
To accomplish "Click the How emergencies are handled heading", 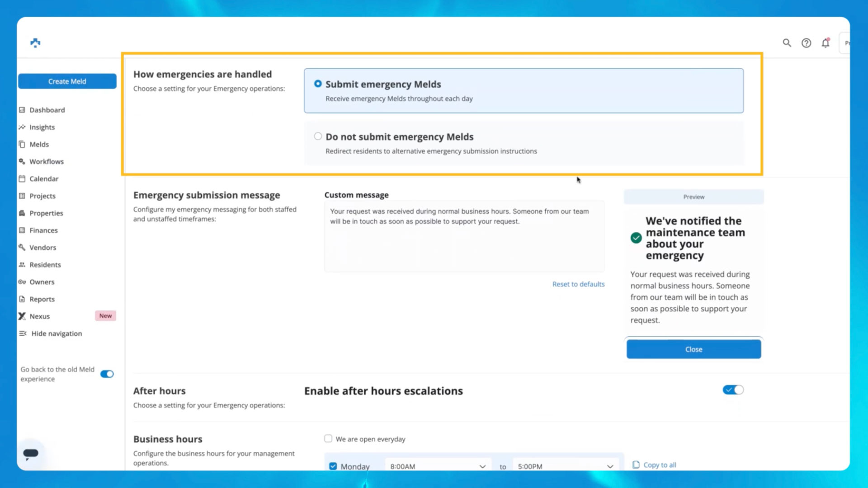I will pos(203,74).
